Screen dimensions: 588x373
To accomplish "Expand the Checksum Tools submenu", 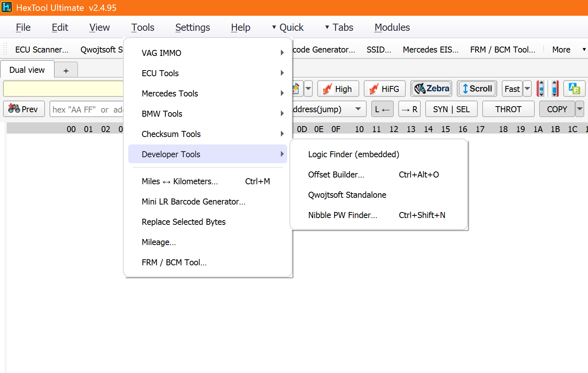I will click(208, 134).
